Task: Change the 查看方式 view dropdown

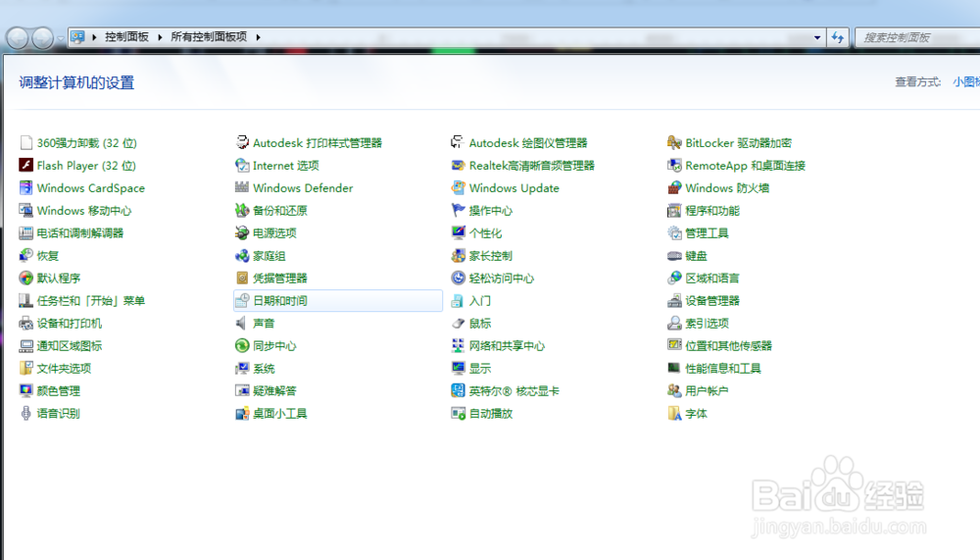Action: [966, 82]
